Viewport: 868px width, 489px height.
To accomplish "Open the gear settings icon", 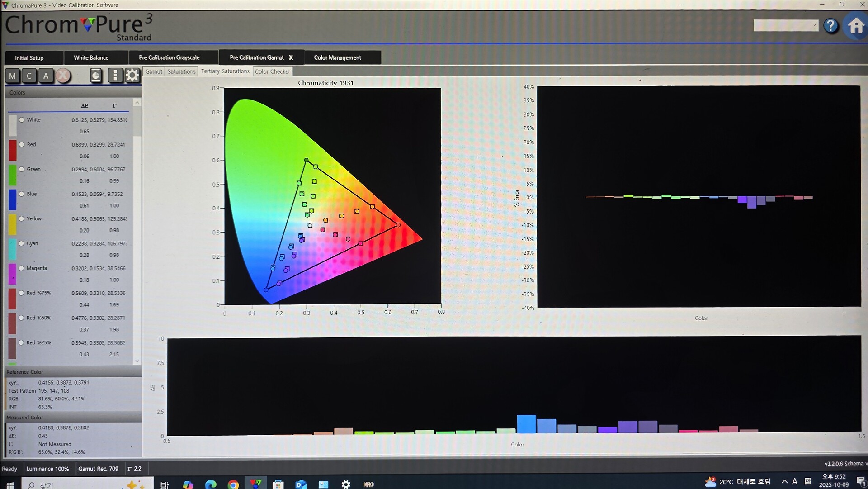I will (132, 75).
